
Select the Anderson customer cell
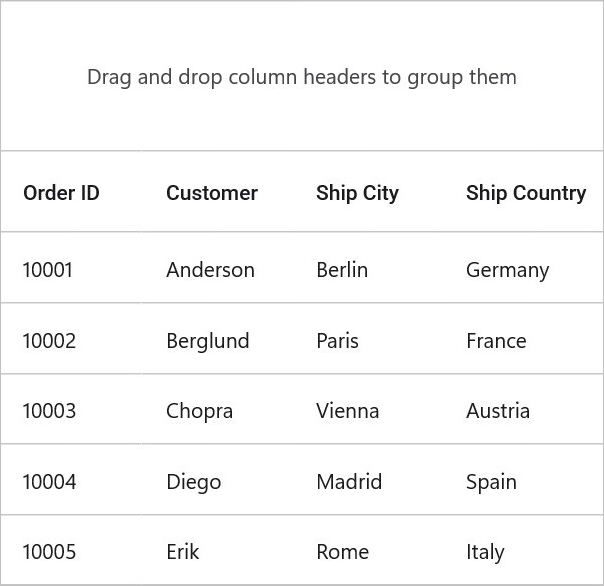coord(210,270)
